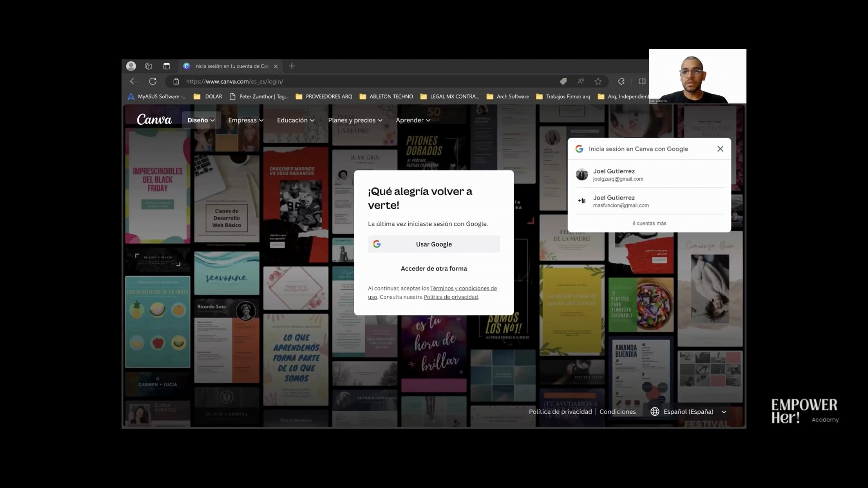Click the Canva logo
The image size is (868, 488).
(x=154, y=119)
